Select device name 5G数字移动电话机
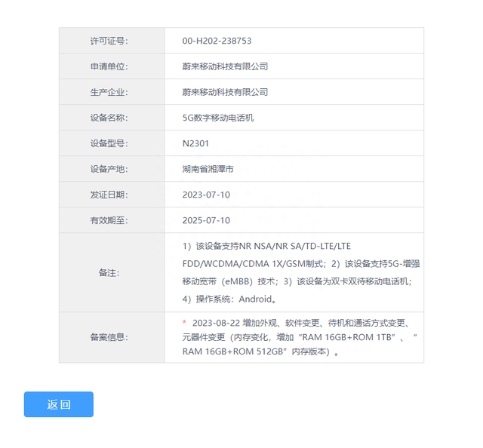 point(218,118)
